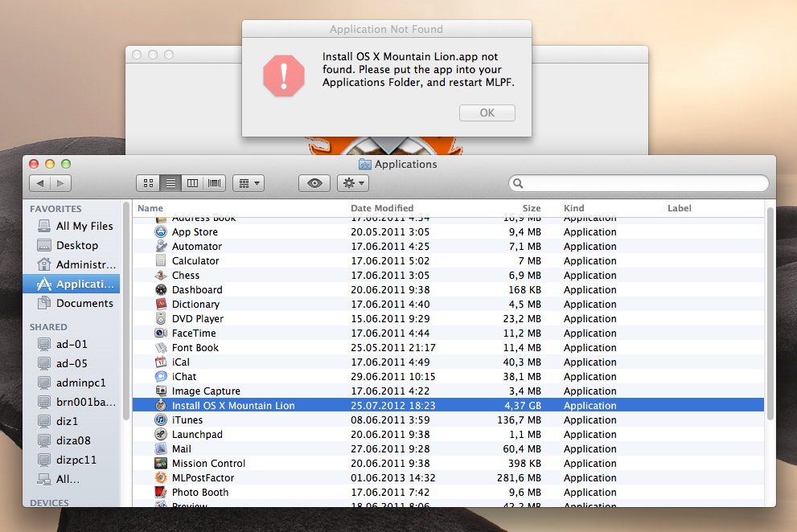
Task: Click the iTunes app icon
Action: (x=161, y=420)
